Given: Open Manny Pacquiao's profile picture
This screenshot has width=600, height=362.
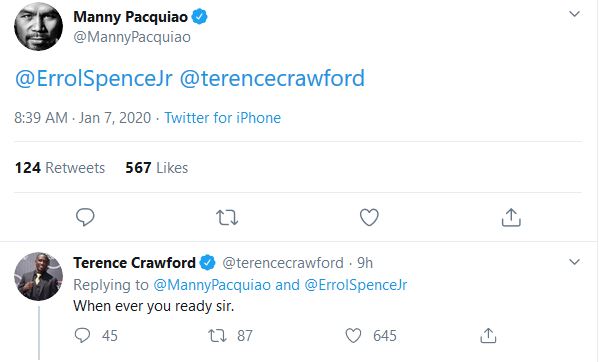Looking at the screenshot, I should click(x=39, y=26).
